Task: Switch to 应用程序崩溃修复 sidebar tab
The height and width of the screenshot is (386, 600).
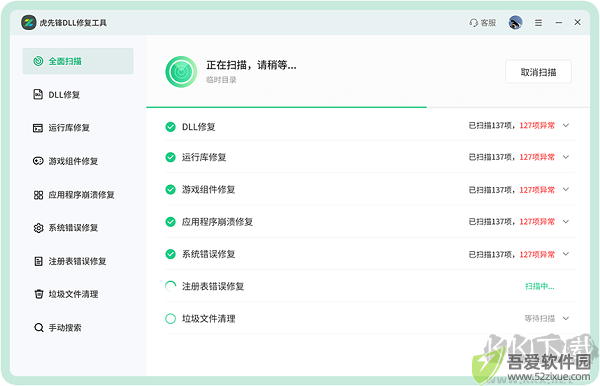Action: pyautogui.click(x=78, y=195)
